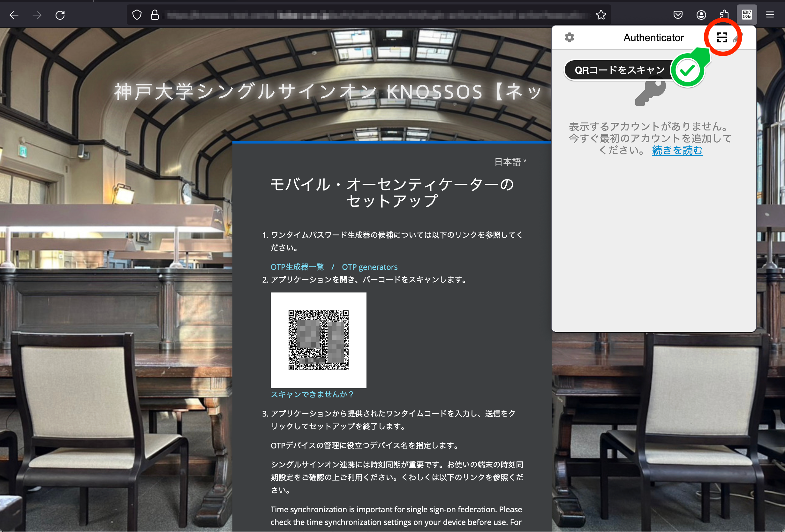
Task: Go back with the browser back arrow
Action: (14, 15)
